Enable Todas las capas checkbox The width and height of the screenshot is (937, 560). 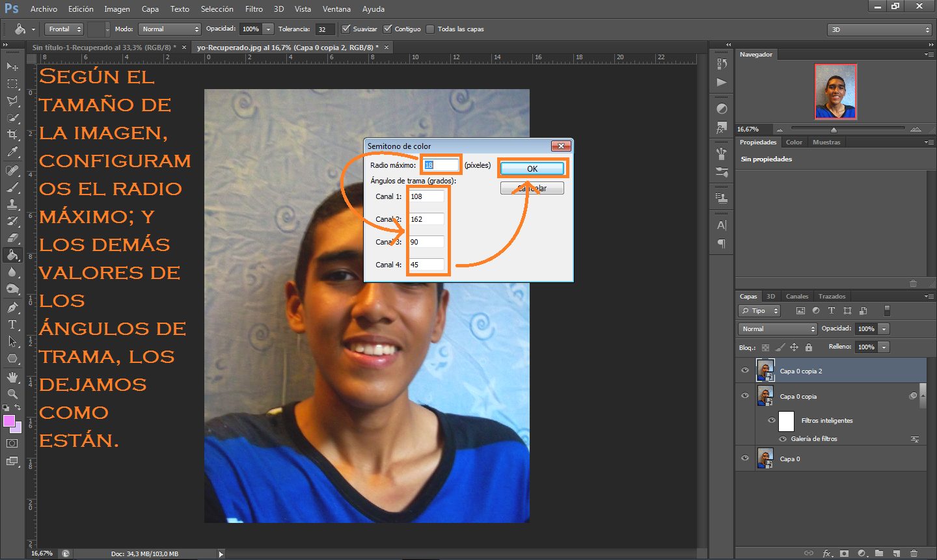(x=430, y=29)
